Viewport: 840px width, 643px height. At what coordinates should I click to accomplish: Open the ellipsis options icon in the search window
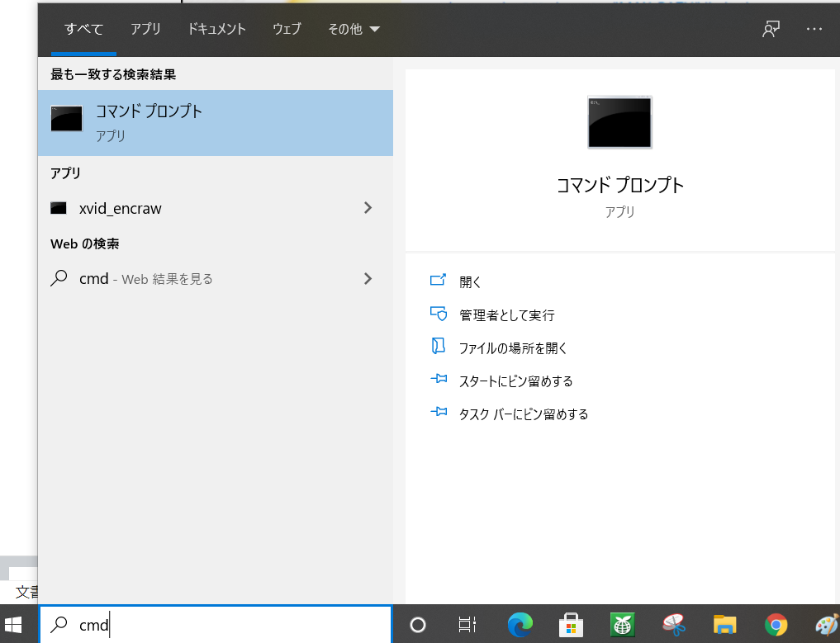point(814,29)
